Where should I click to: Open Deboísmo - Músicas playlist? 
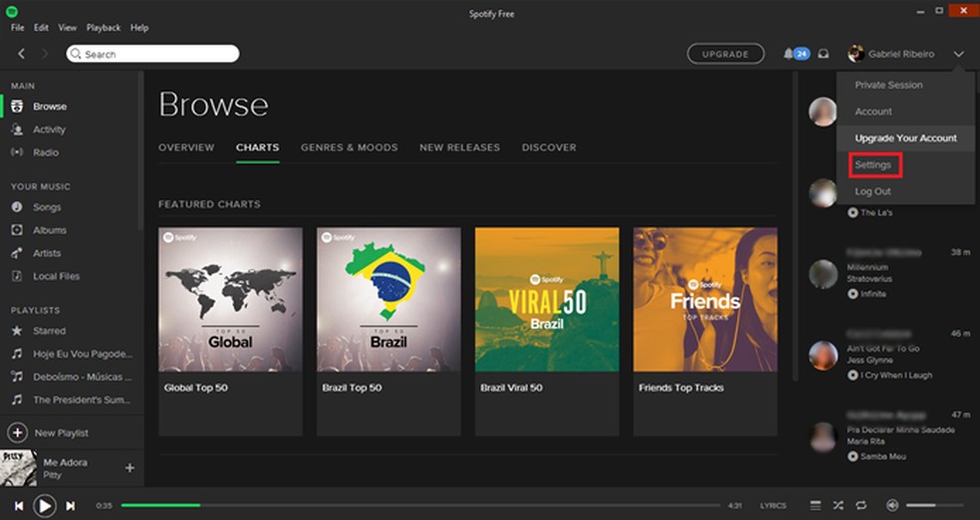click(82, 377)
